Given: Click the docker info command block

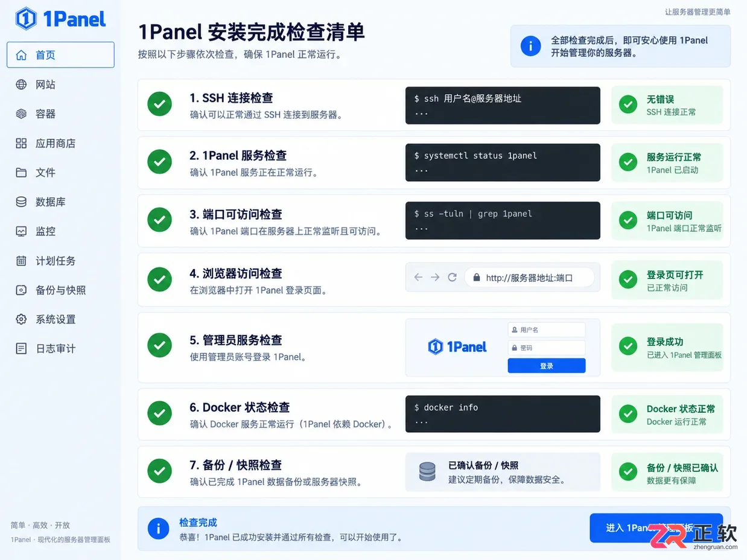Looking at the screenshot, I should click(x=503, y=414).
